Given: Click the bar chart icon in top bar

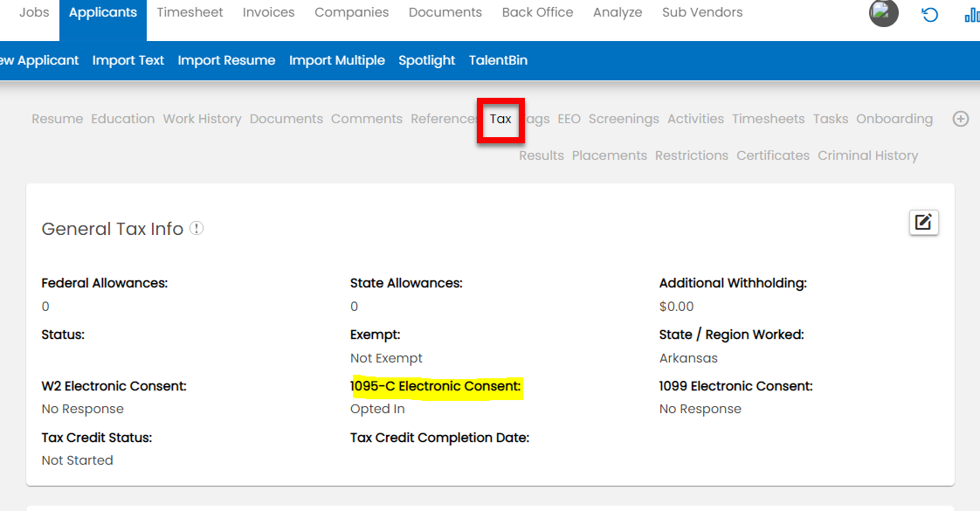Looking at the screenshot, I should 972,14.
